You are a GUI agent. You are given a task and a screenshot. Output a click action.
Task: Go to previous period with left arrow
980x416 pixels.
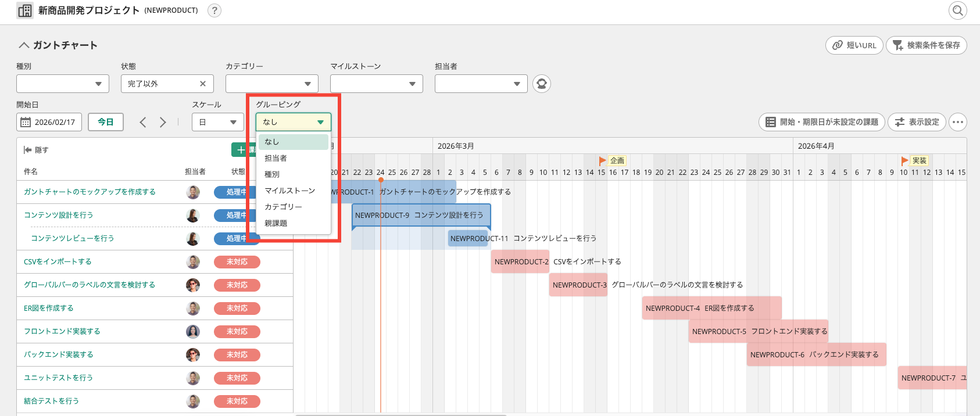pyautogui.click(x=143, y=122)
